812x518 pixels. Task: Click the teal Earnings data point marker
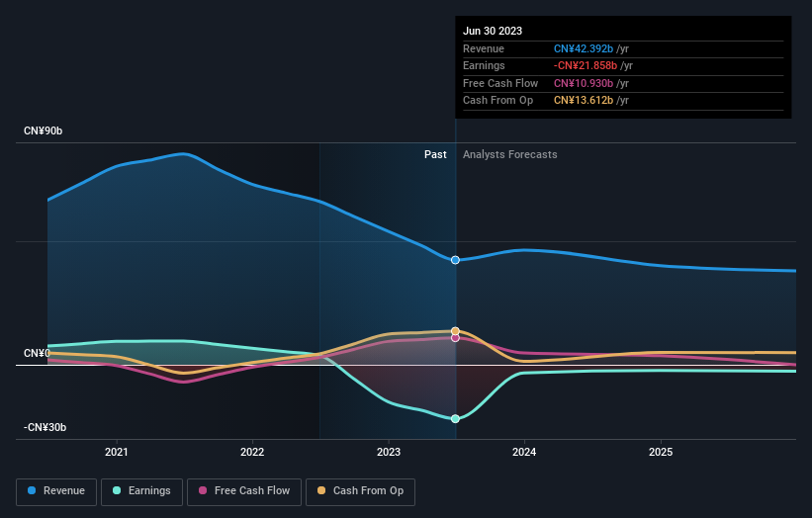click(x=455, y=418)
